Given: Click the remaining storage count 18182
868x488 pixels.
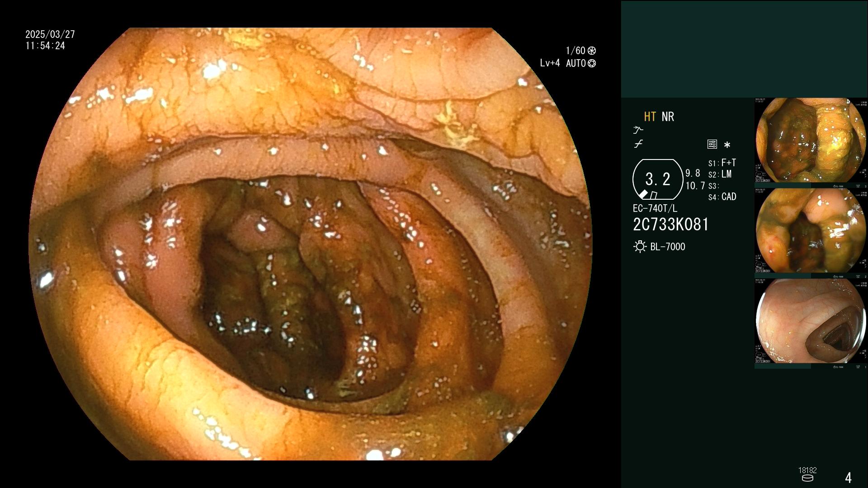Looking at the screenshot, I should [x=807, y=470].
